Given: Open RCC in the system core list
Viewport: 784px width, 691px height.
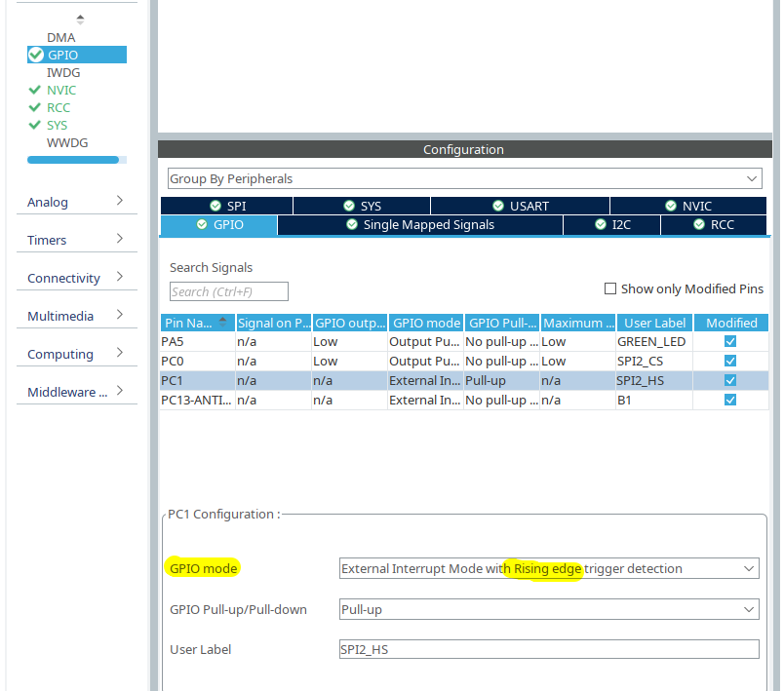Looking at the screenshot, I should (58, 107).
